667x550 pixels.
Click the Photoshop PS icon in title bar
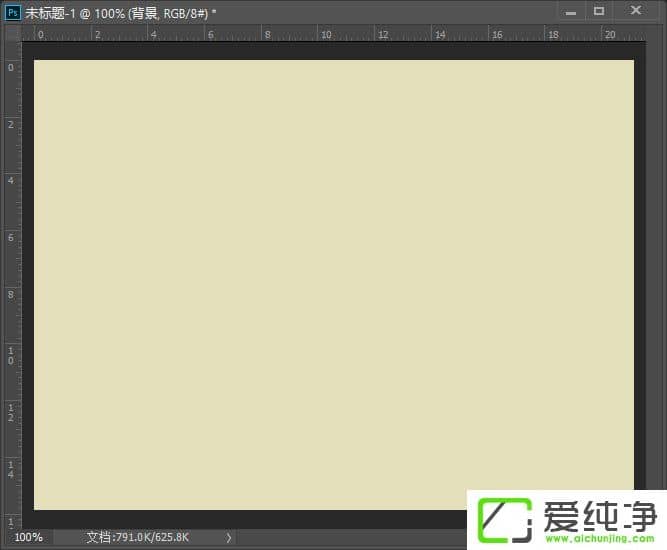pyautogui.click(x=13, y=11)
